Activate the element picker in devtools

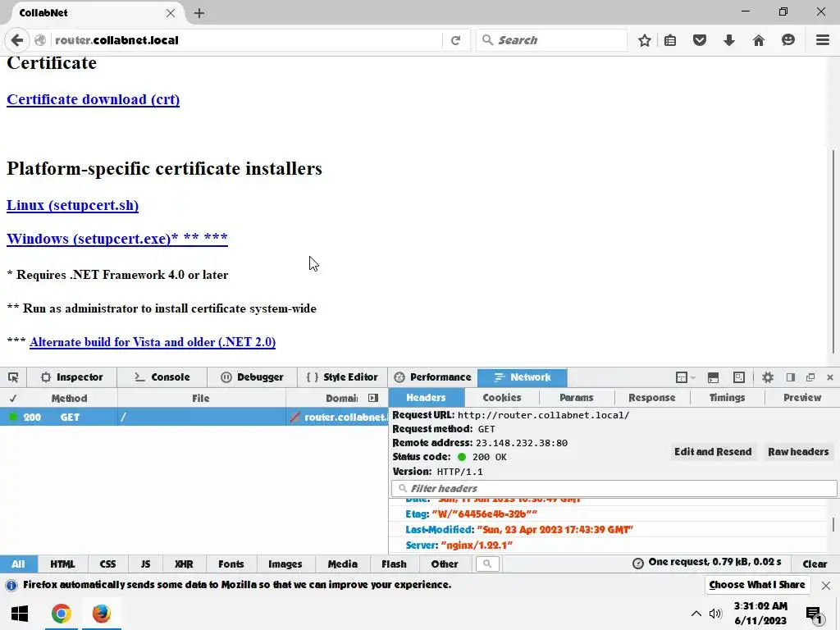click(13, 377)
